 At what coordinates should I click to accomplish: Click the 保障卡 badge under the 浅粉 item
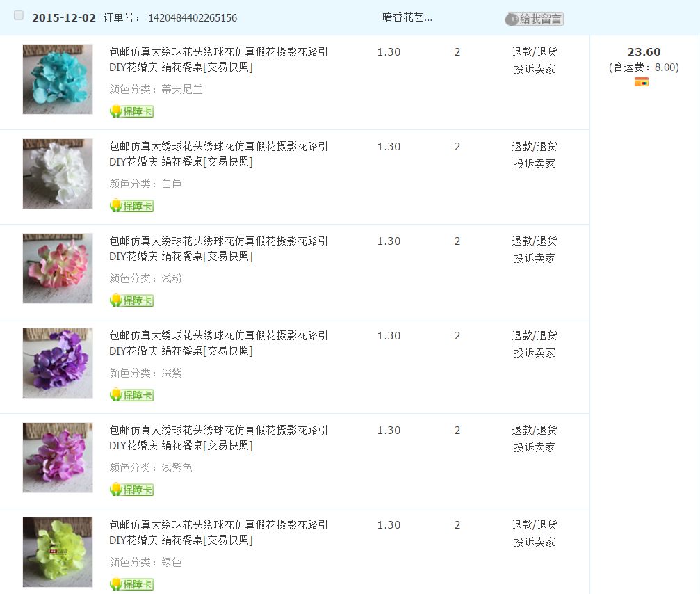[131, 300]
